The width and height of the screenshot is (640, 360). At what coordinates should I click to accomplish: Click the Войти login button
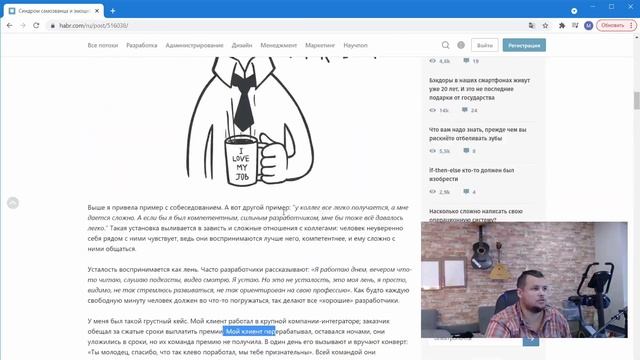(484, 45)
